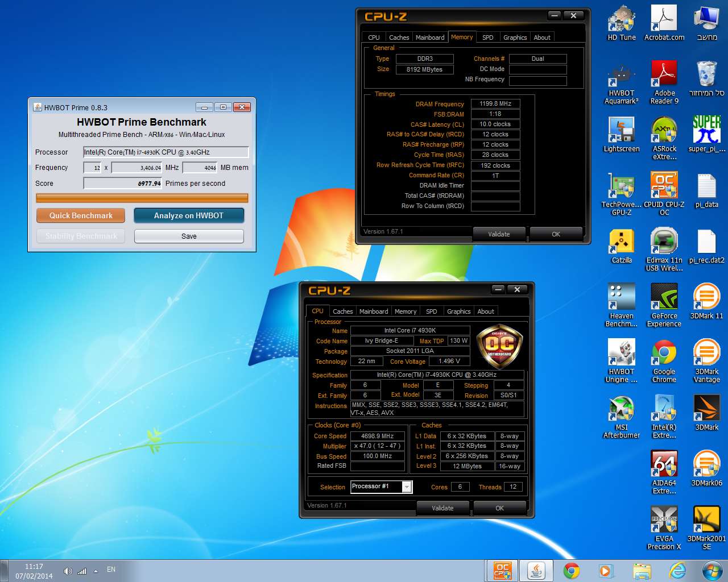Click the Score field showing 6977.94
The height and width of the screenshot is (582, 728).
pos(123,183)
